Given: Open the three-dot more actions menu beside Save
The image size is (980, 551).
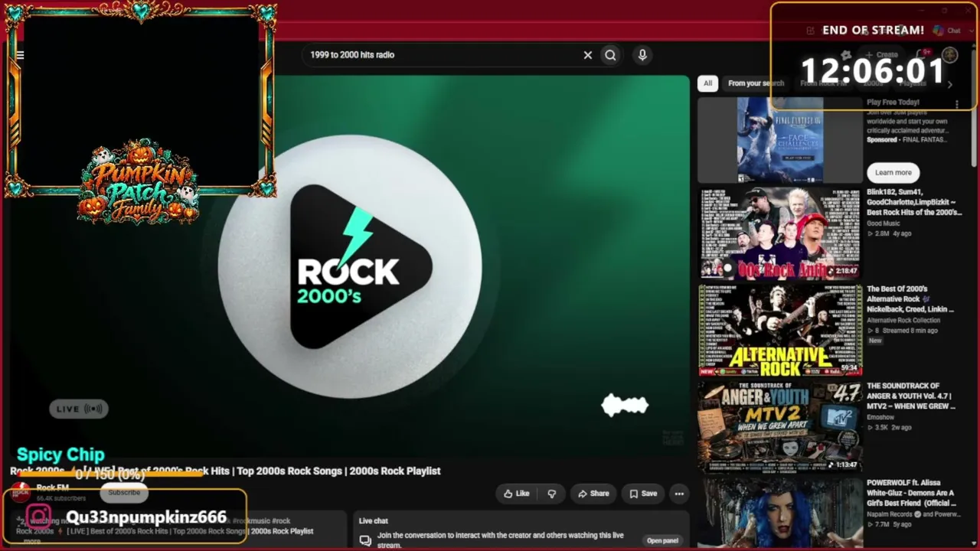Looking at the screenshot, I should (679, 494).
